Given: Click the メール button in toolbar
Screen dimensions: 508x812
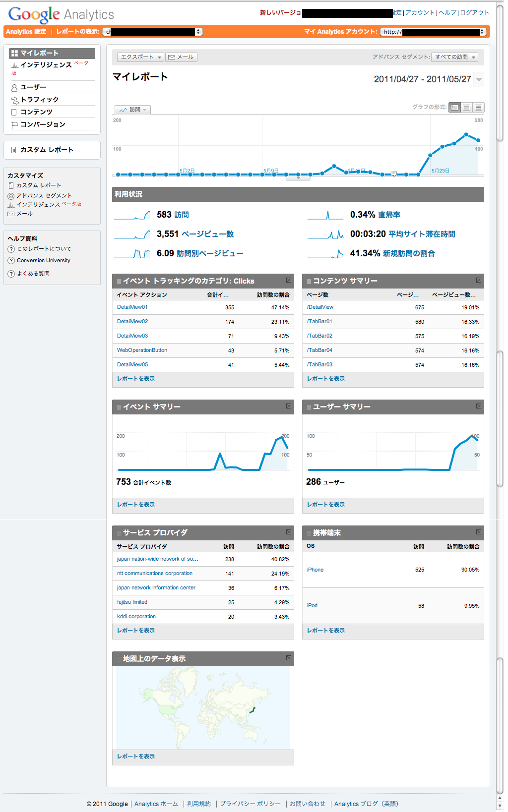Looking at the screenshot, I should click(x=181, y=57).
